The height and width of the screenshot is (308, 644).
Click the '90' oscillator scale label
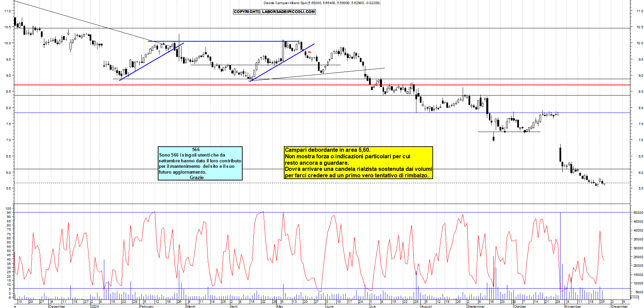click(9, 217)
